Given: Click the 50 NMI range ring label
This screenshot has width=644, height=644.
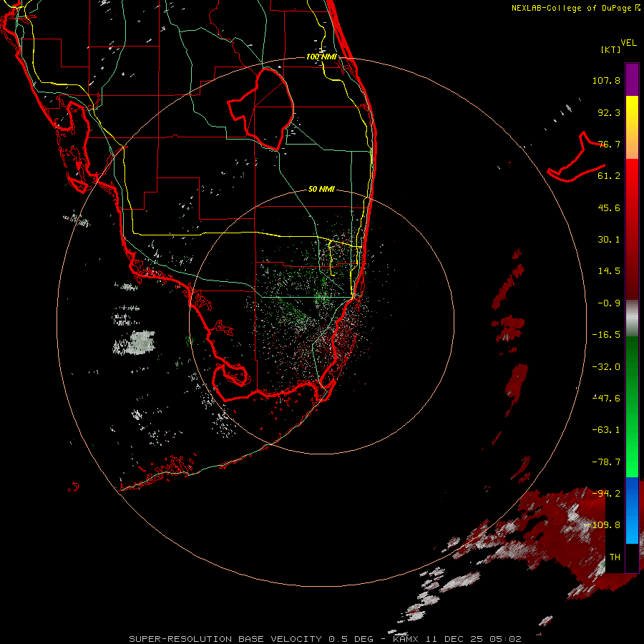Looking at the screenshot, I should click(321, 190).
